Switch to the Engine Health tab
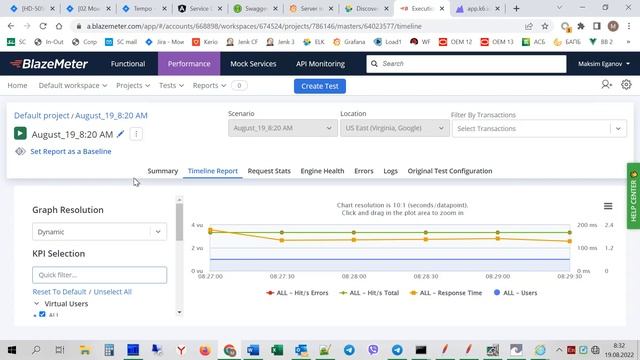Screen dimensions: 640x360 [322, 171]
